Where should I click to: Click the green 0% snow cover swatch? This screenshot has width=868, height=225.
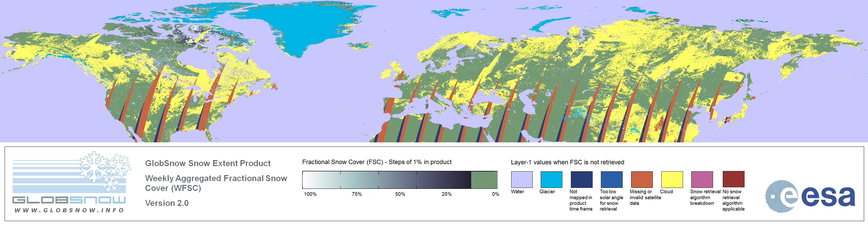tap(484, 180)
